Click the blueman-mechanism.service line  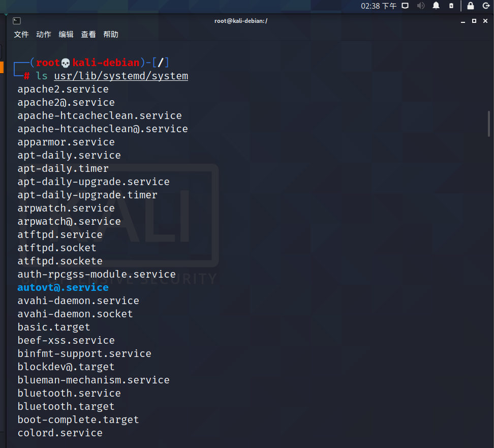click(x=94, y=380)
